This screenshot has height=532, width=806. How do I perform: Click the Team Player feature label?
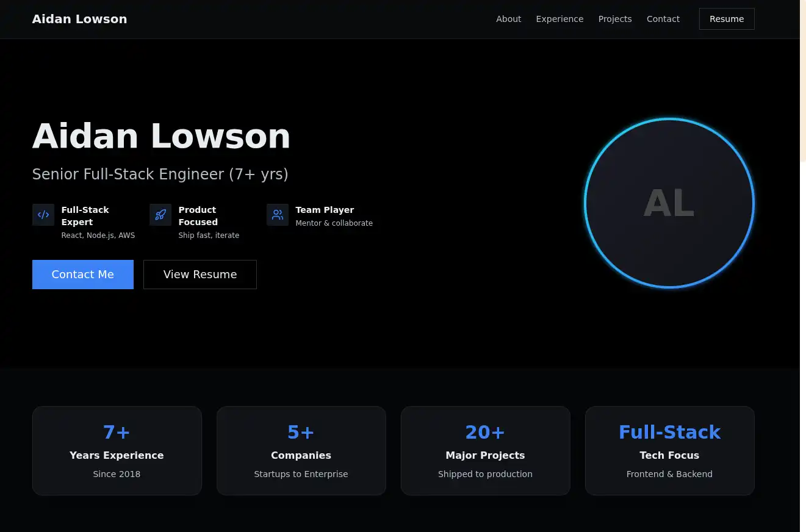(x=325, y=210)
